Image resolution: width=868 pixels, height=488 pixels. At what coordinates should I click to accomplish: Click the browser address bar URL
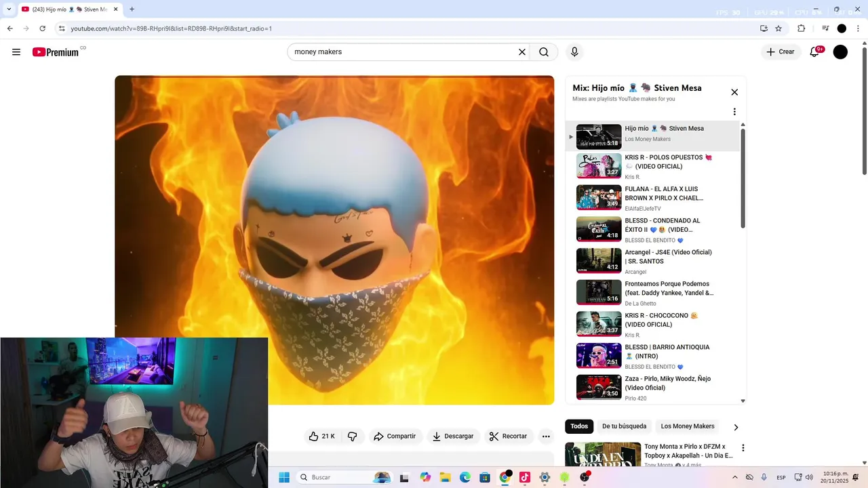click(172, 28)
